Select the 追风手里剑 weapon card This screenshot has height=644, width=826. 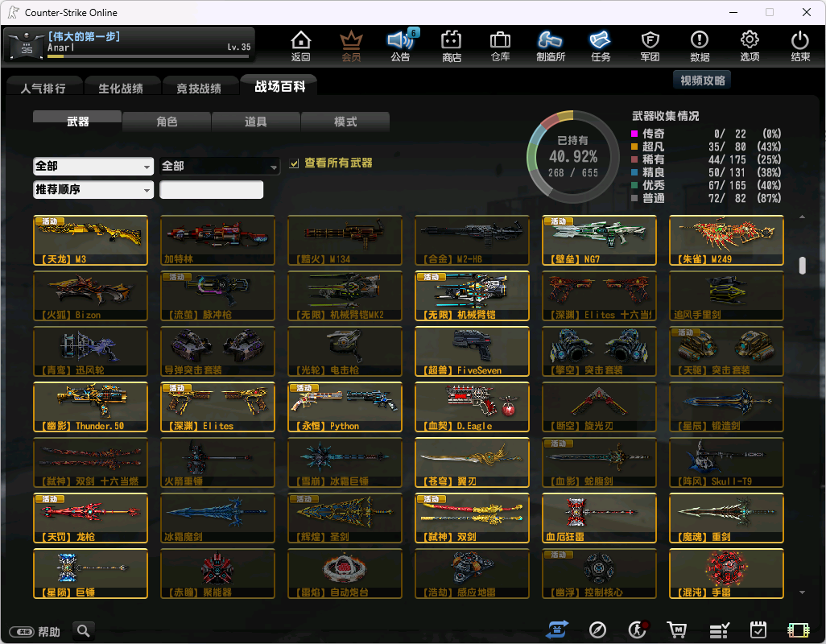(726, 296)
